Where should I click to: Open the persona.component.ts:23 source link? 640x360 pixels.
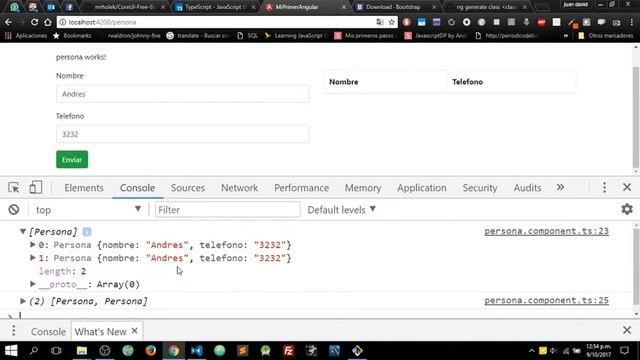(x=546, y=231)
